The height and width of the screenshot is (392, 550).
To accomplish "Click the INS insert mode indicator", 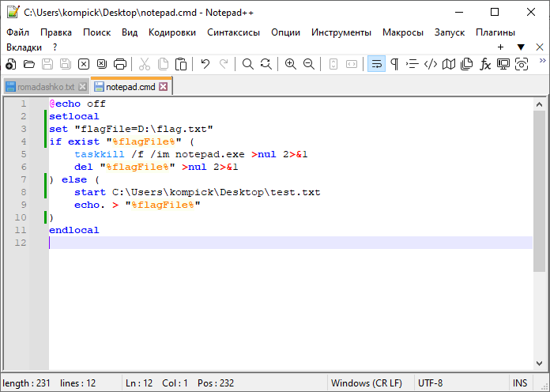I will pyautogui.click(x=520, y=383).
